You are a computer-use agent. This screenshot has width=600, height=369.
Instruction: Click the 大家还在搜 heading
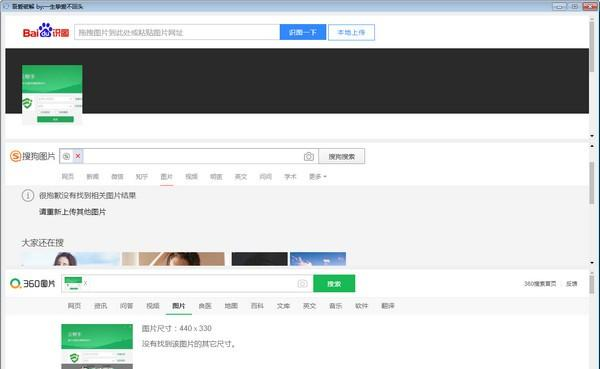[42, 243]
